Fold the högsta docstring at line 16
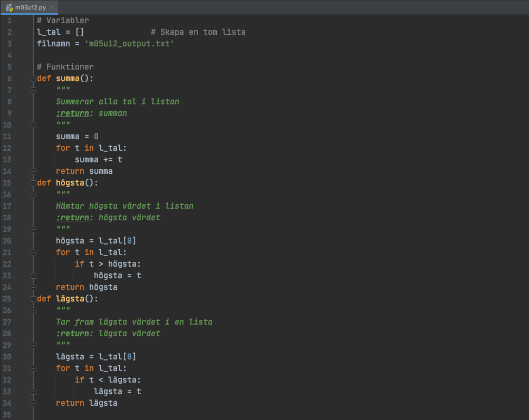529x420 pixels. (33, 194)
